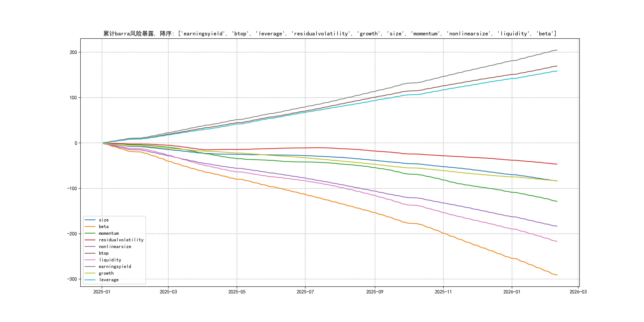Click the 2025-01 x-axis tick label
The image size is (644, 322).
tap(102, 292)
